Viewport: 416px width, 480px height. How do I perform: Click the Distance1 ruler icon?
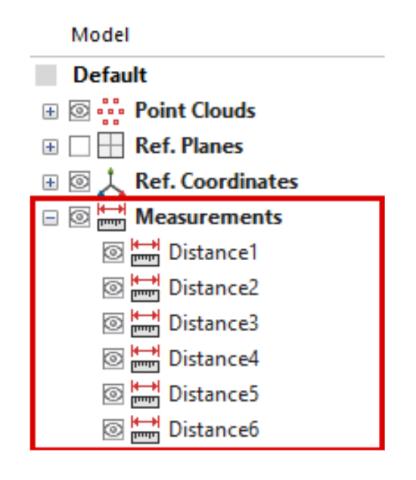tap(145, 252)
